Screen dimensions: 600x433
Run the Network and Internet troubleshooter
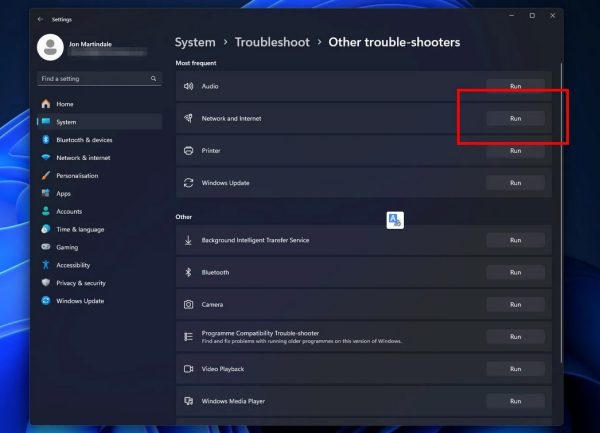pos(515,119)
